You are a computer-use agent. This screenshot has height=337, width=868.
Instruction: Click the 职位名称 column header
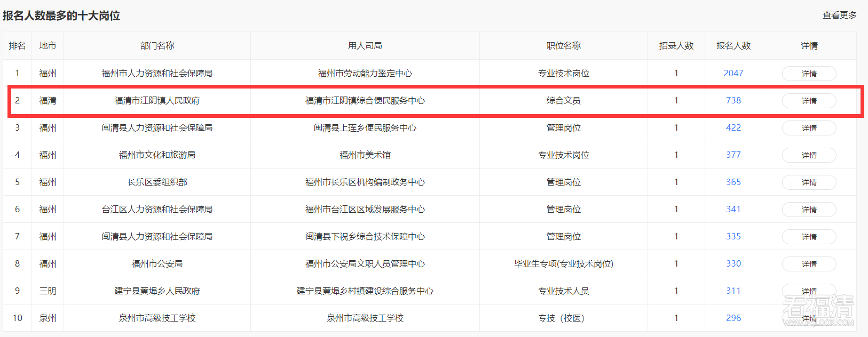coord(564,46)
